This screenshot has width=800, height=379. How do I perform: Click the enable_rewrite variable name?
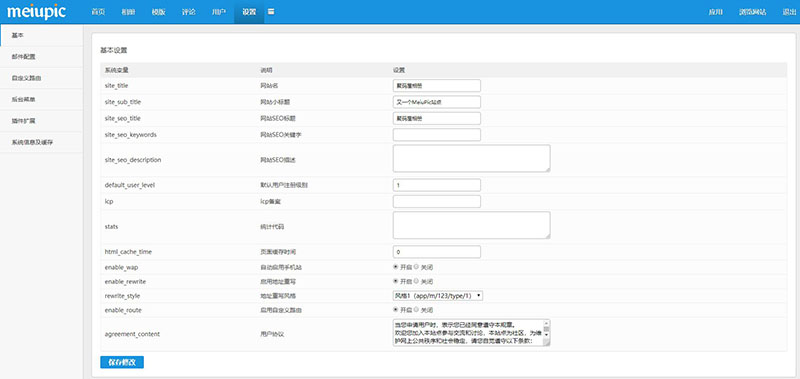(x=126, y=281)
